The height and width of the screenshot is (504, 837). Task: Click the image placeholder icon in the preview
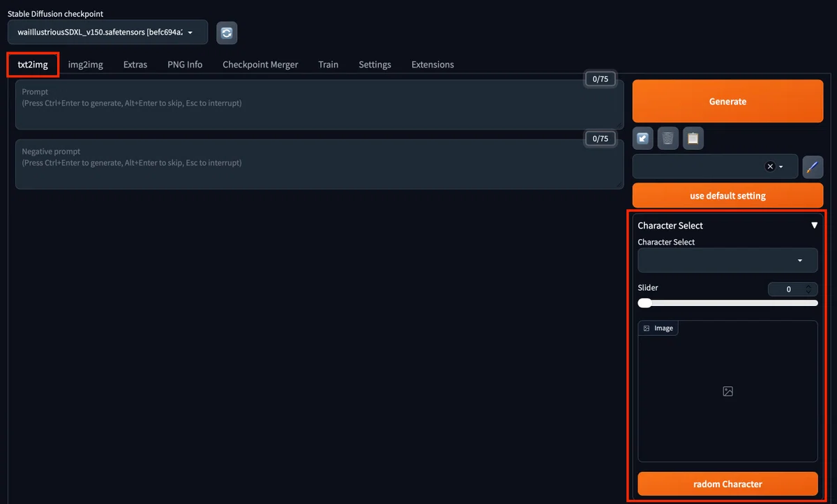pyautogui.click(x=727, y=392)
